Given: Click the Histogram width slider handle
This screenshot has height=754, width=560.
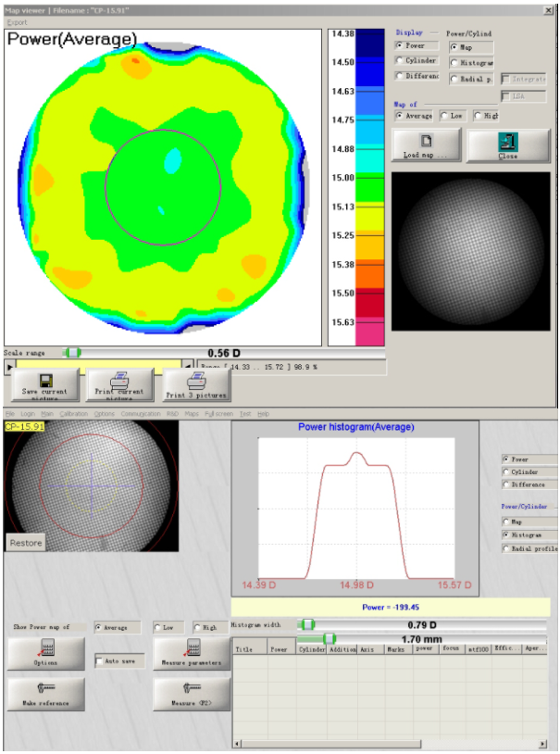Looking at the screenshot, I should click(x=306, y=624).
